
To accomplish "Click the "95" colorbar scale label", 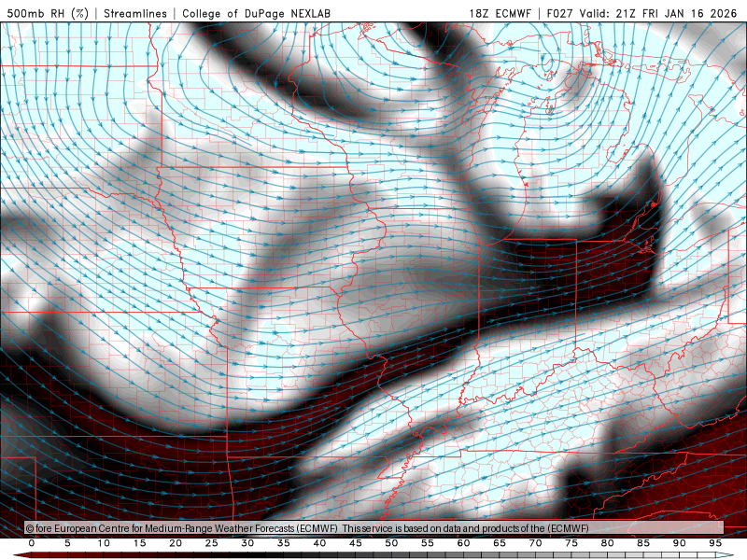I will [715, 543].
